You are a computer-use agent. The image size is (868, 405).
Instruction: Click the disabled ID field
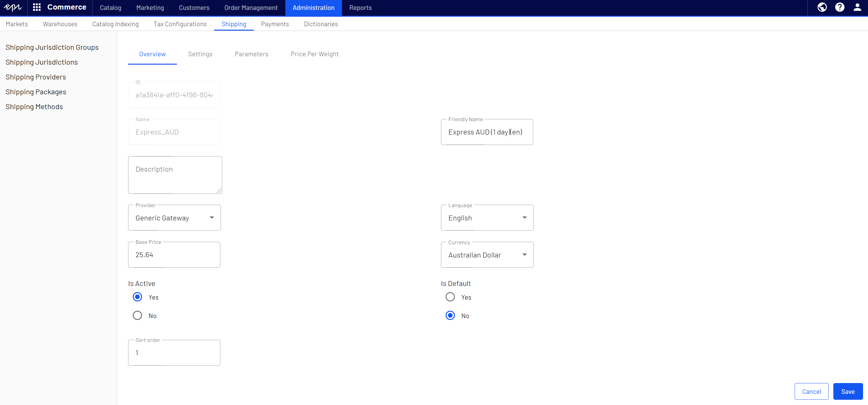tap(174, 95)
